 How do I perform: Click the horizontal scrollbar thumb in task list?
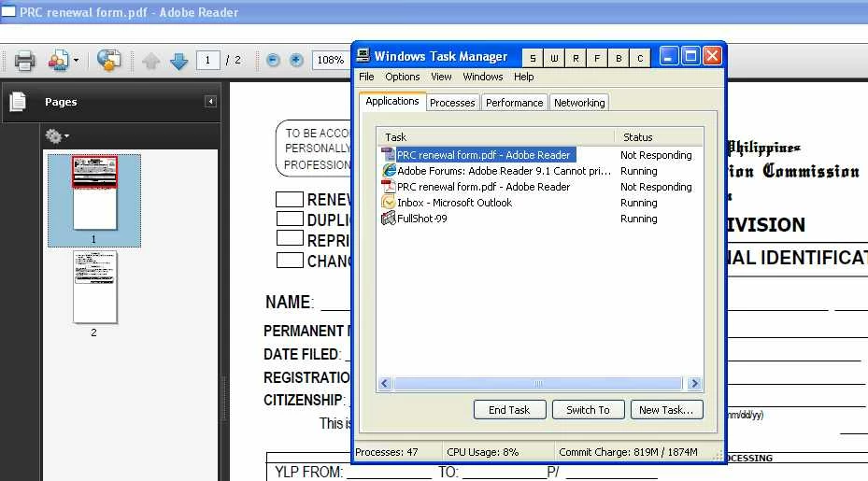point(537,383)
